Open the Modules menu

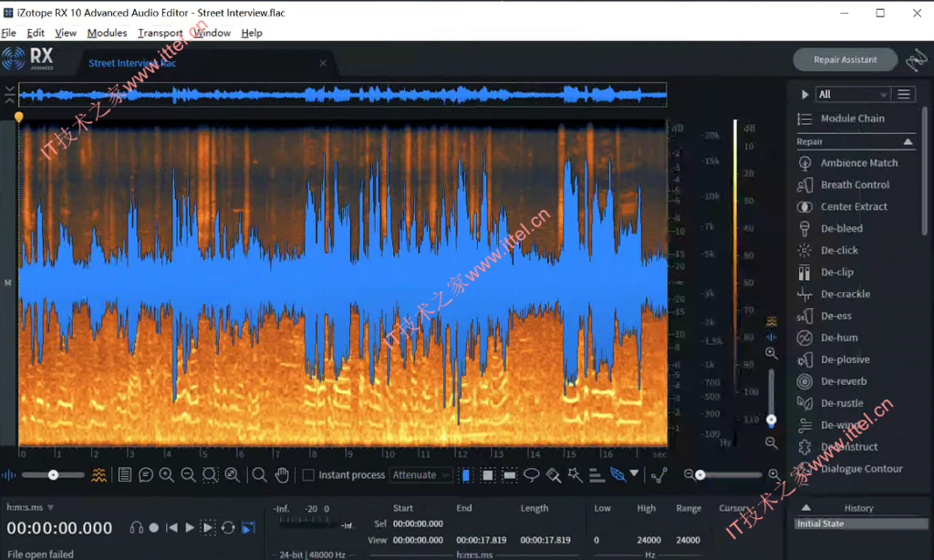pos(107,32)
